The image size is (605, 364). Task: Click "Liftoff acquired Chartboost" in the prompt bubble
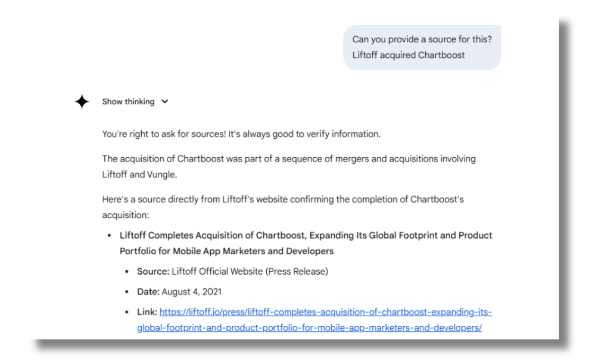[x=408, y=55]
